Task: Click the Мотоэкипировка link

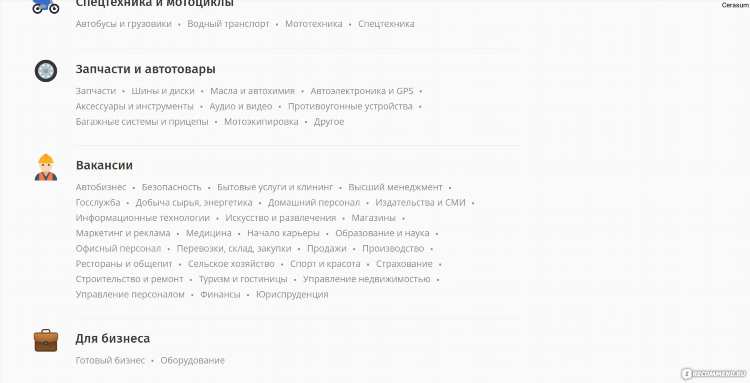Action: tap(261, 121)
